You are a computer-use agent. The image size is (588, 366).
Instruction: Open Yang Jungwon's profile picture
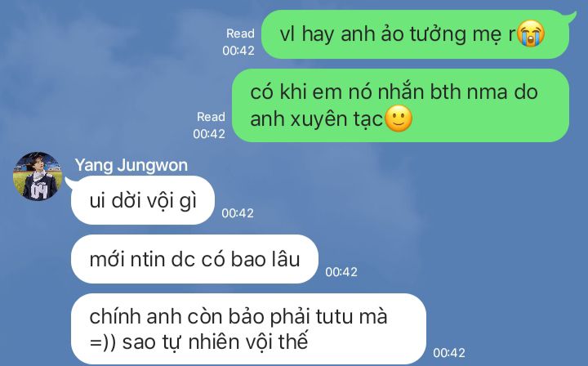[38, 176]
